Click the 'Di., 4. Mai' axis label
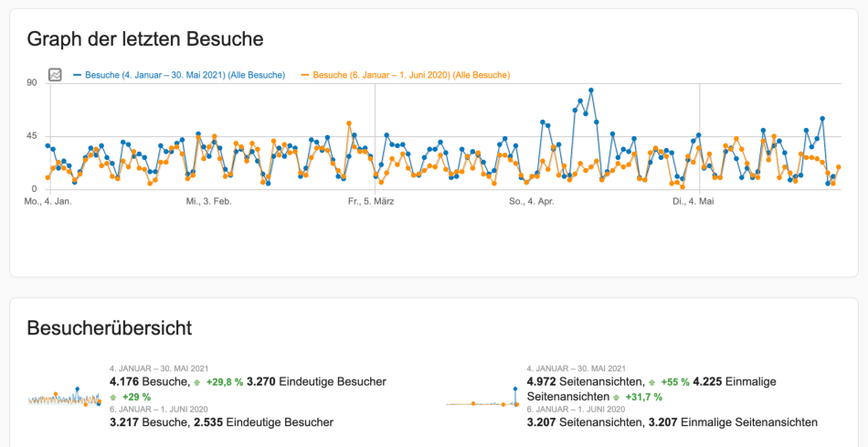 coord(692,200)
